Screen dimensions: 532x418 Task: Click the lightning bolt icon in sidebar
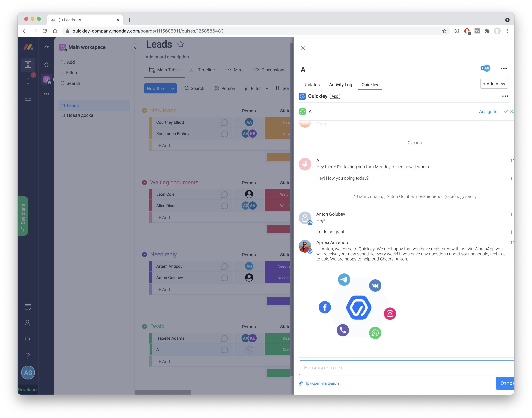point(46,47)
